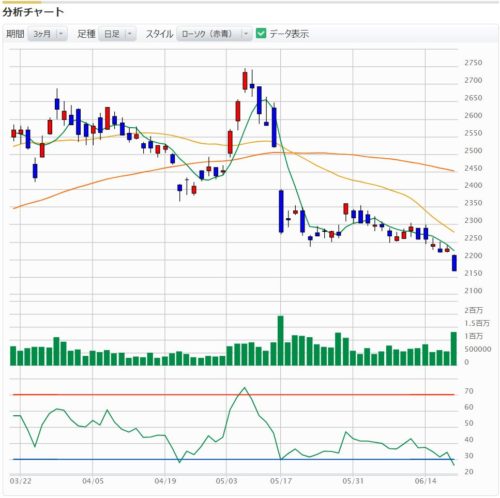500x498 pixels.
Task: Click the 04/19 date axis label
Action: (x=165, y=481)
